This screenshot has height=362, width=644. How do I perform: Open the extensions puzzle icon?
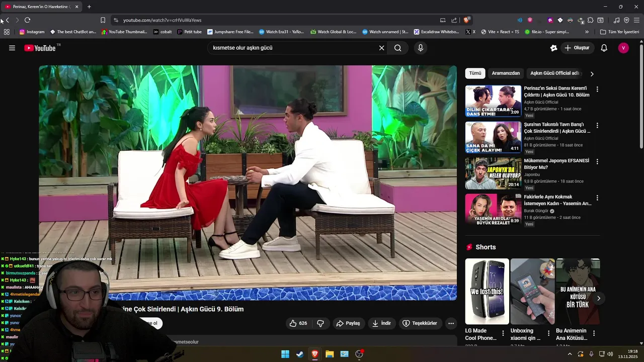(591, 20)
